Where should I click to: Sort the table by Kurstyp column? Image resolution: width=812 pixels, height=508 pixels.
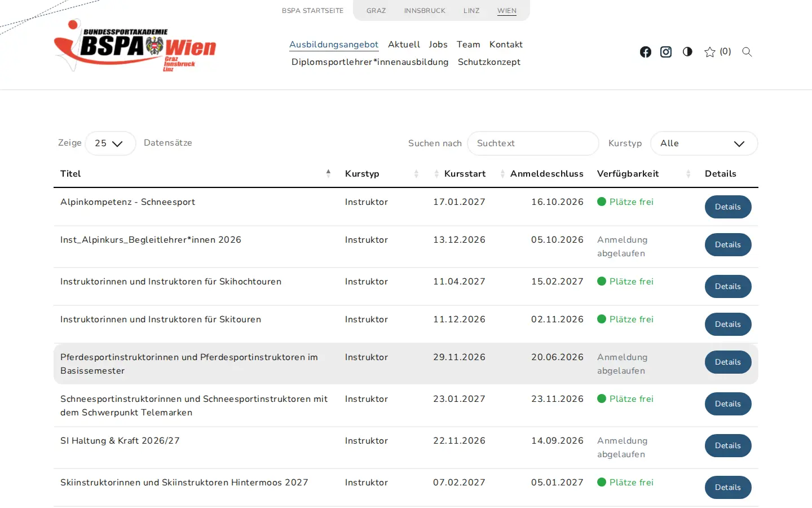point(382,174)
